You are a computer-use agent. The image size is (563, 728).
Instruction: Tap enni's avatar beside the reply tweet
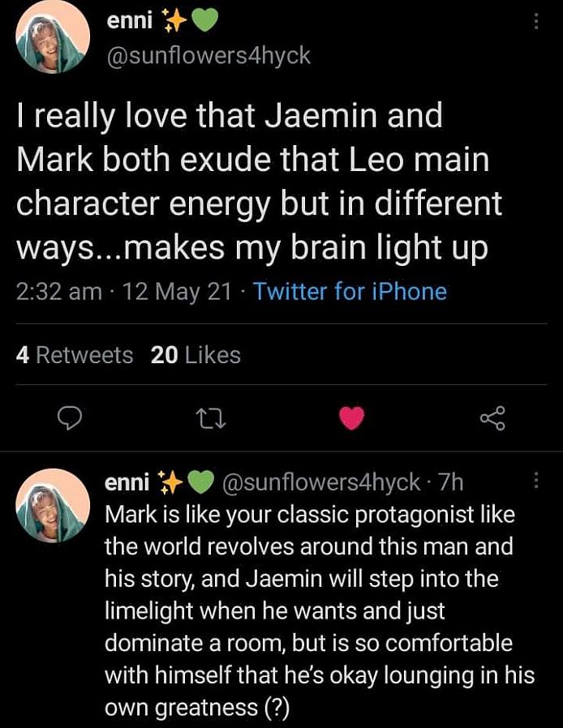point(53,505)
